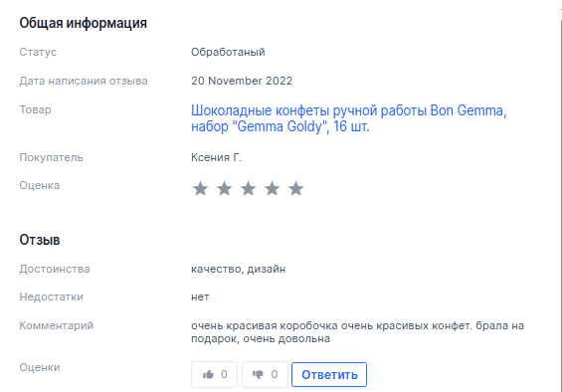Click the thumbs down dislike button
Image resolution: width=562 pixels, height=392 pixels.
pyautogui.click(x=265, y=374)
